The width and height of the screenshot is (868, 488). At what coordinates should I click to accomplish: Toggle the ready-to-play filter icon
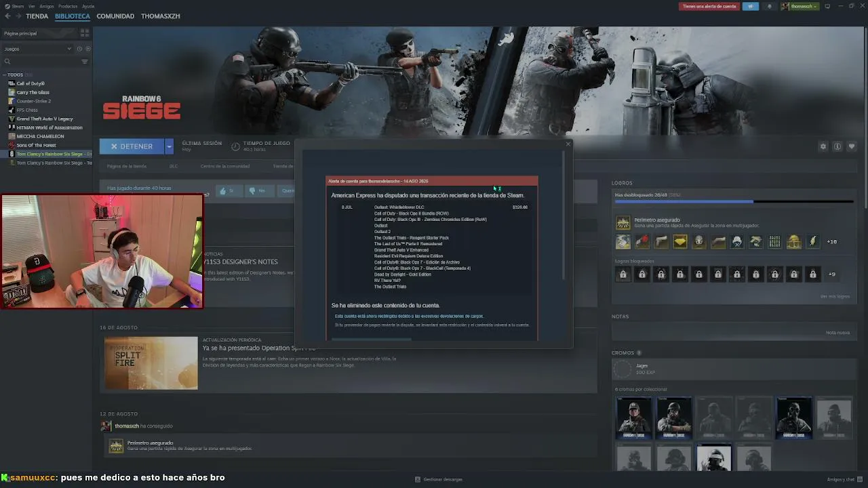tap(87, 49)
